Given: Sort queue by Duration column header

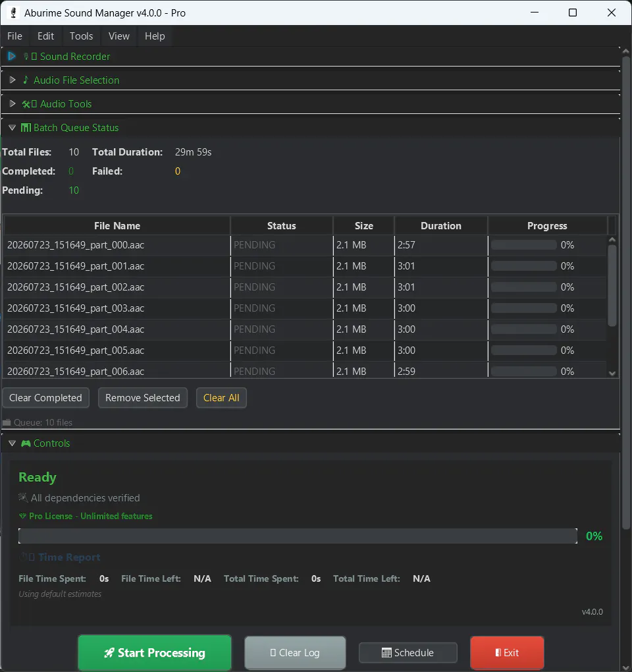Looking at the screenshot, I should [x=441, y=226].
